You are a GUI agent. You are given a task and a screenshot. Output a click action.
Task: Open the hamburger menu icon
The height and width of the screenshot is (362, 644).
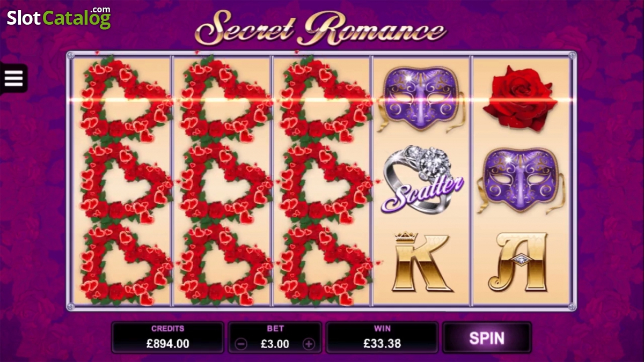[x=13, y=78]
